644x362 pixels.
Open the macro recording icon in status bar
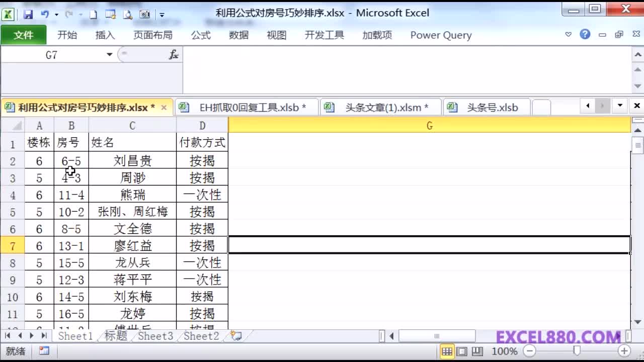point(44,351)
